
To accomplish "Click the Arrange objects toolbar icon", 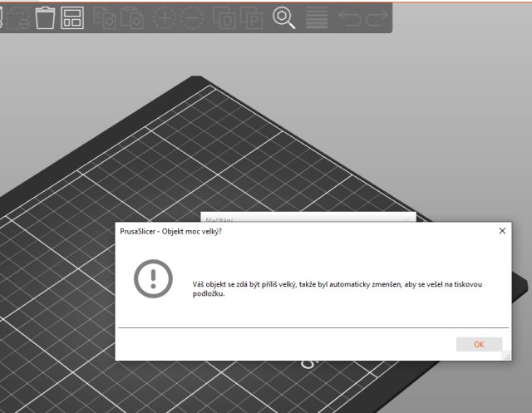I will point(72,18).
